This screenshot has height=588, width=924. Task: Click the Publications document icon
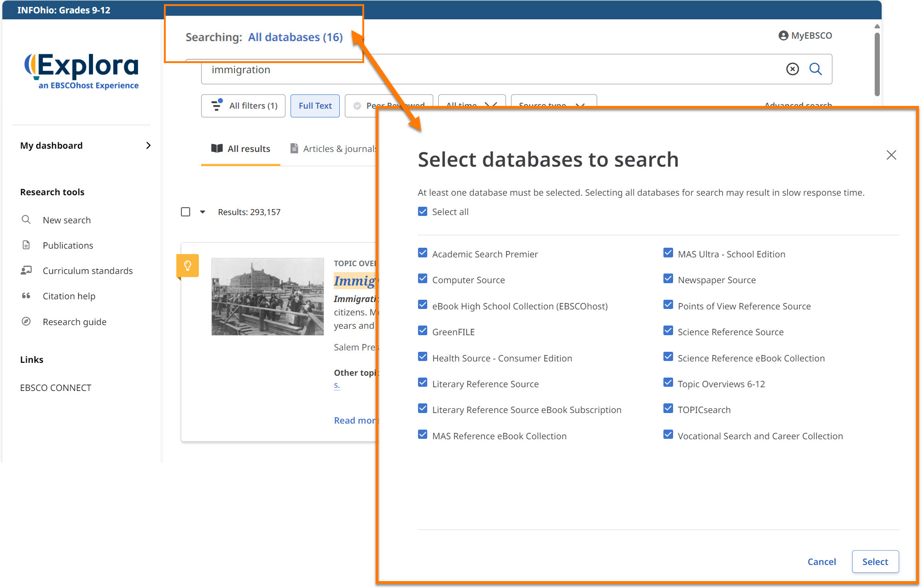click(26, 245)
